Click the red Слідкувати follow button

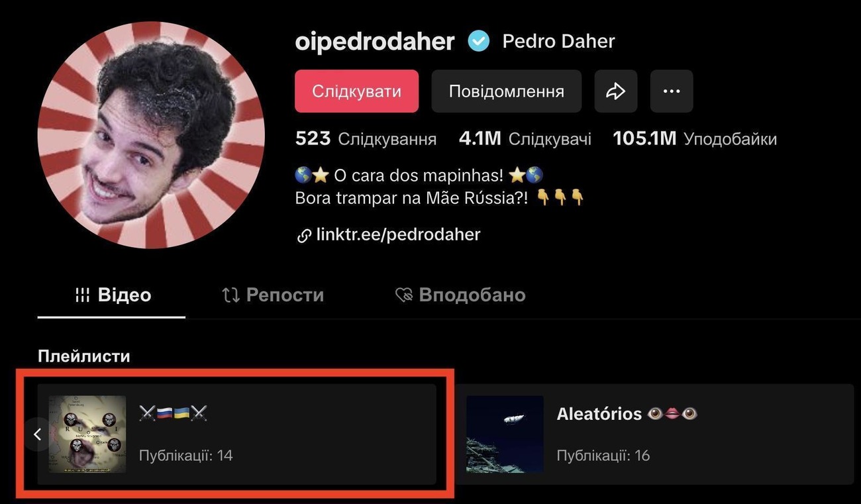click(x=356, y=91)
